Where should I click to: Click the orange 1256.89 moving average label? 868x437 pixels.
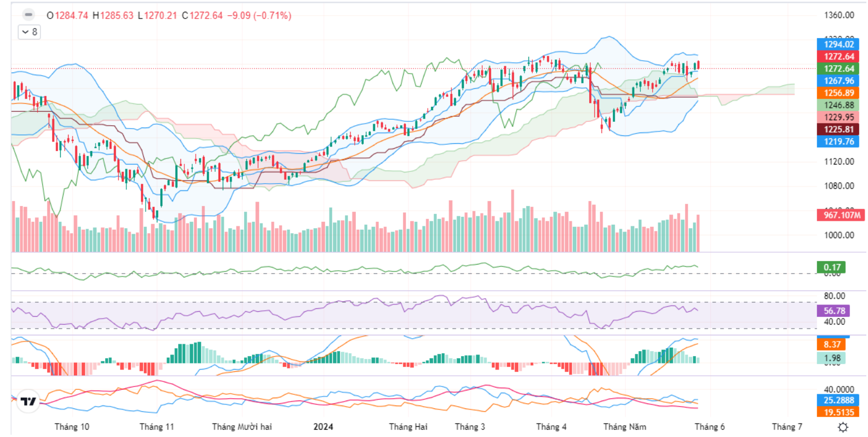[839, 93]
